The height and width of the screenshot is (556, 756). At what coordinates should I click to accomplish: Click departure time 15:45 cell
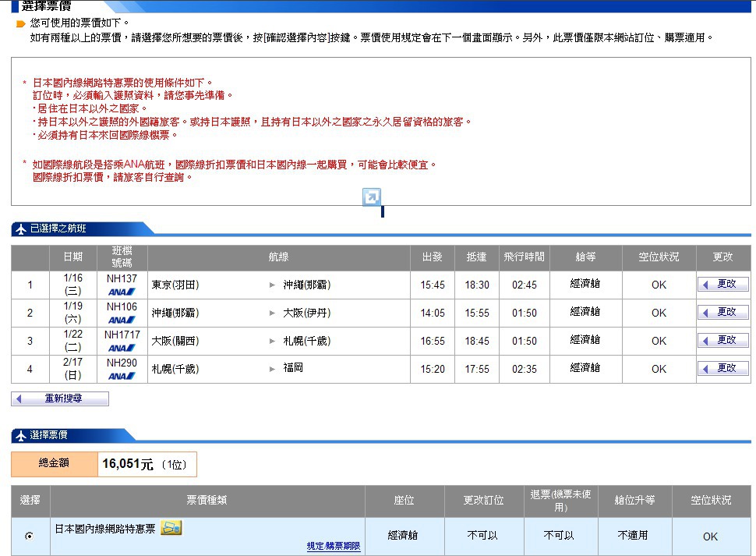(433, 285)
